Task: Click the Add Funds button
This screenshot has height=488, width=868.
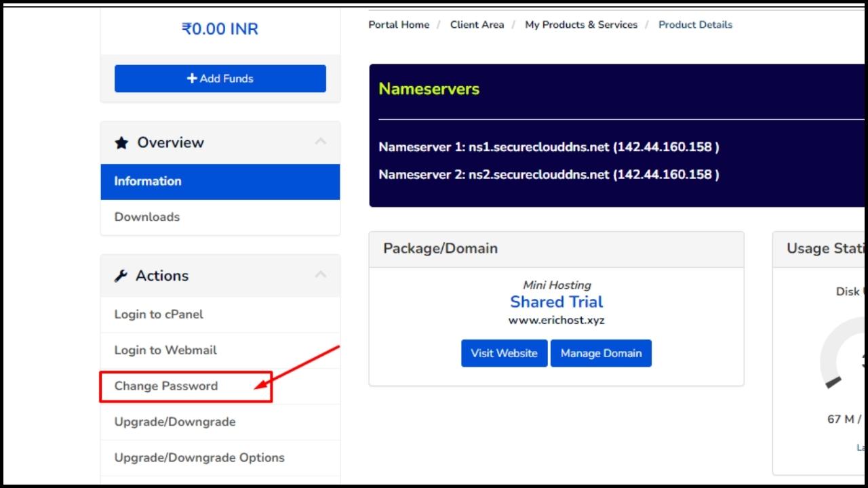Action: pos(220,78)
